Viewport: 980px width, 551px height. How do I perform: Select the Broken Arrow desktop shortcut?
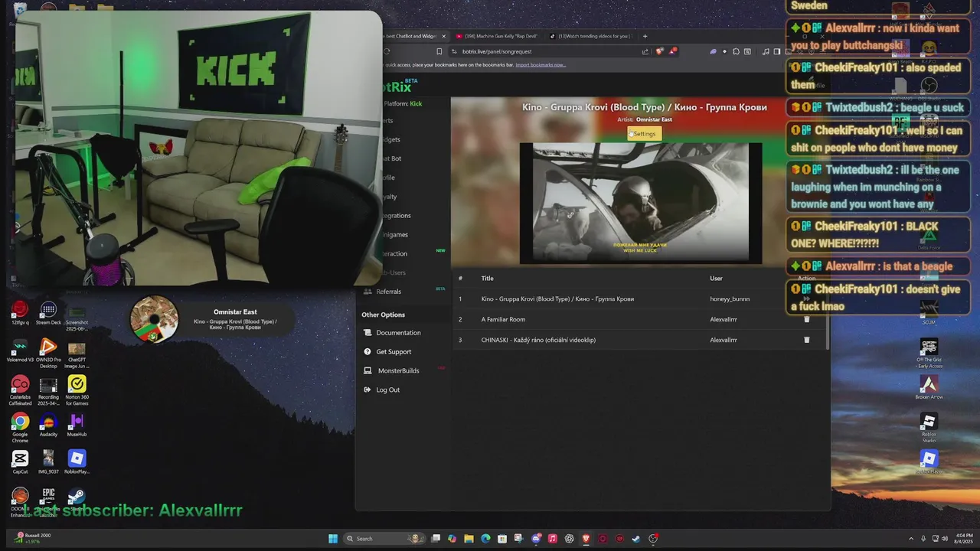coord(929,388)
